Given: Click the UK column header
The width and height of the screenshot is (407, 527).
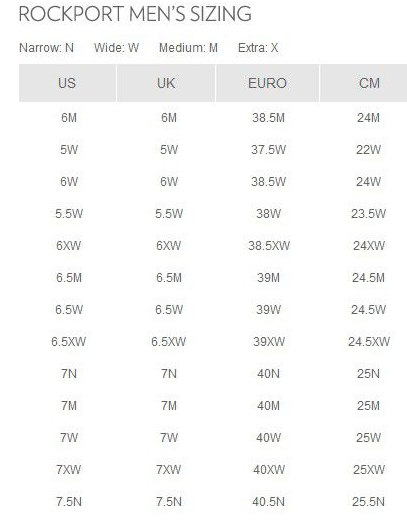Looking at the screenshot, I should [166, 83].
